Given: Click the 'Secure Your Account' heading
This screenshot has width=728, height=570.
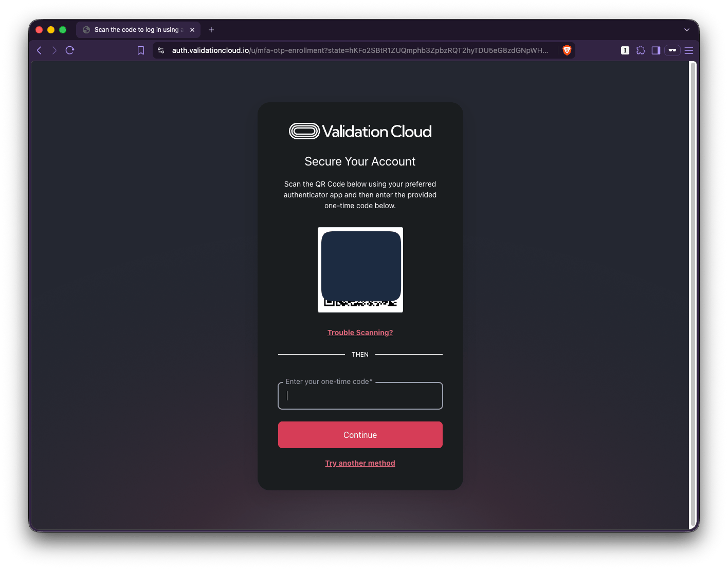Looking at the screenshot, I should point(360,161).
